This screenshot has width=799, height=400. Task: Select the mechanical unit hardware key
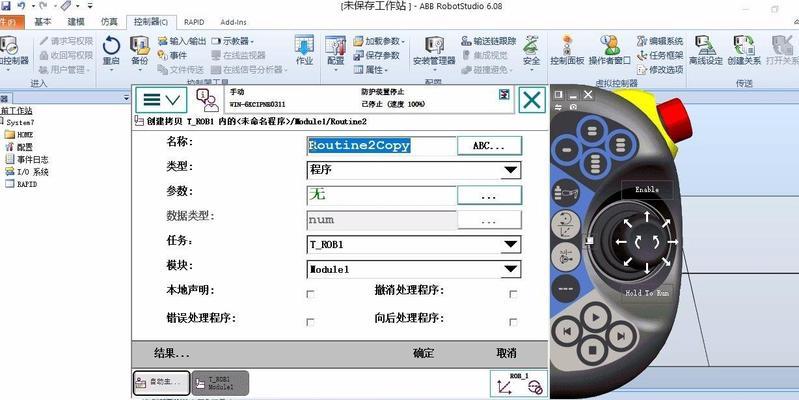pyautogui.click(x=565, y=193)
